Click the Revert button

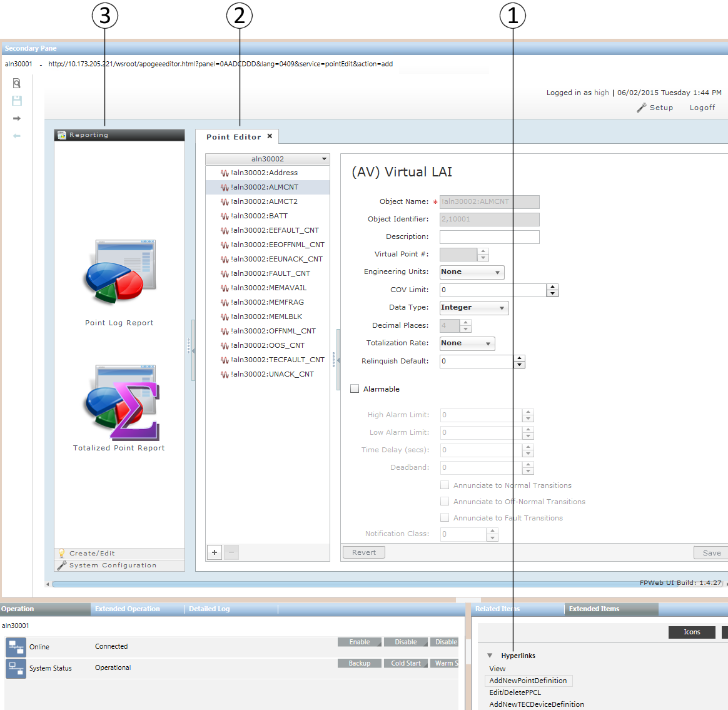[x=363, y=552]
